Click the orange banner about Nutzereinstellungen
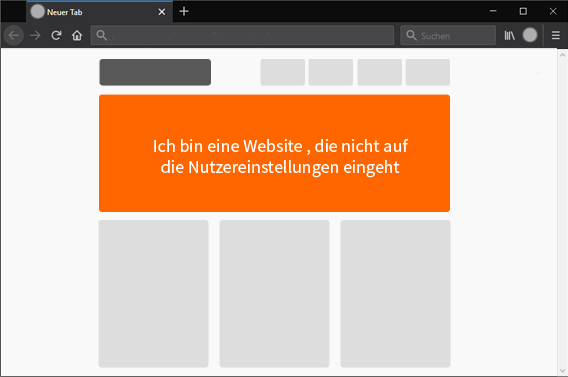 point(275,153)
